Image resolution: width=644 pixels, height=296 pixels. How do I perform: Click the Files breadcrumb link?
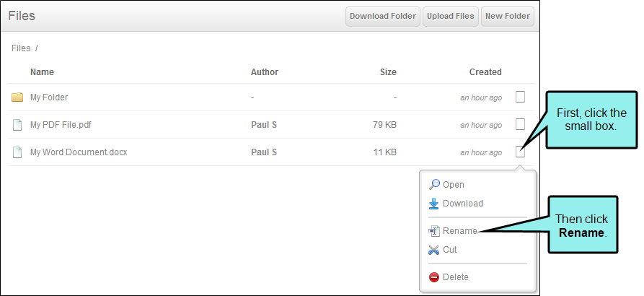[21, 48]
